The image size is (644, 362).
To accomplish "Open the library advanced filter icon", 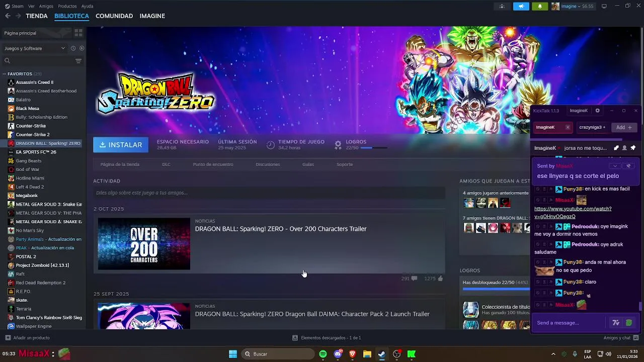I will pyautogui.click(x=78, y=61).
